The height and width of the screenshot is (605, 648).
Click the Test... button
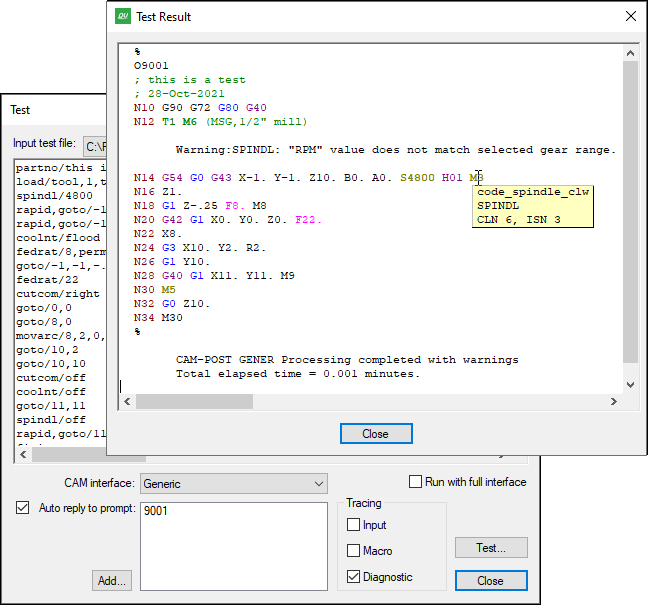491,548
